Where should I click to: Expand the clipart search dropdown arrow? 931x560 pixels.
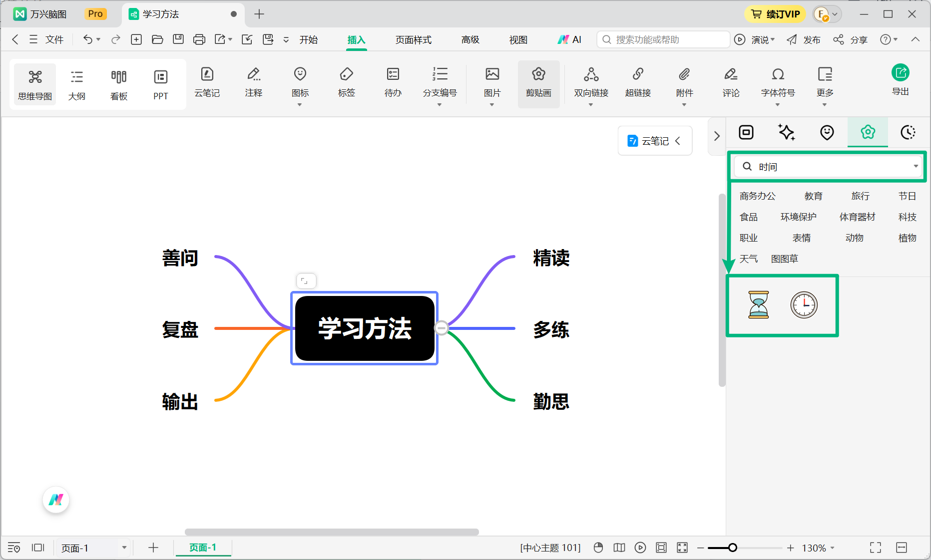pyautogui.click(x=916, y=166)
